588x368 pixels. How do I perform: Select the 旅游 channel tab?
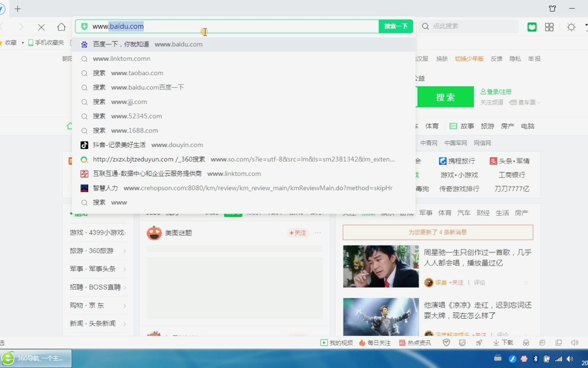point(487,126)
